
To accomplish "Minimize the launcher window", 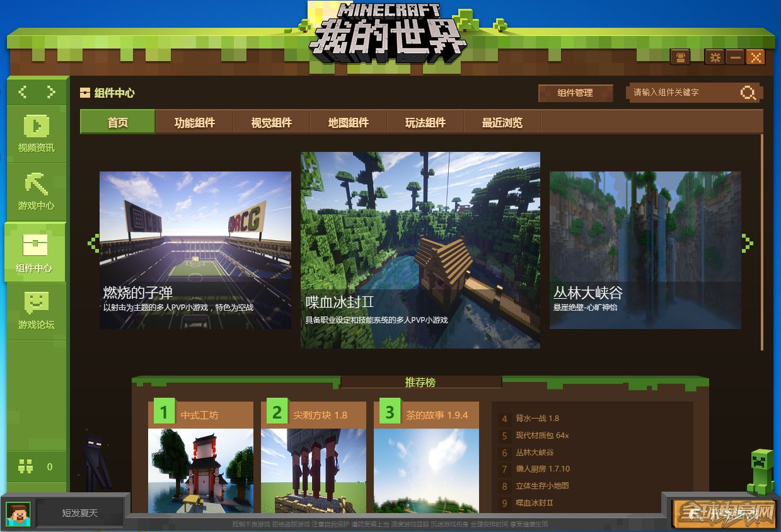I will coord(735,57).
